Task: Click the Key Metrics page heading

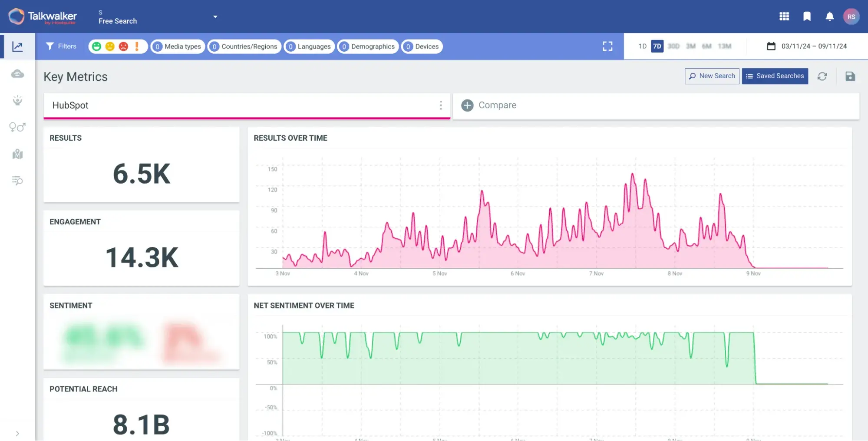Action: click(76, 77)
